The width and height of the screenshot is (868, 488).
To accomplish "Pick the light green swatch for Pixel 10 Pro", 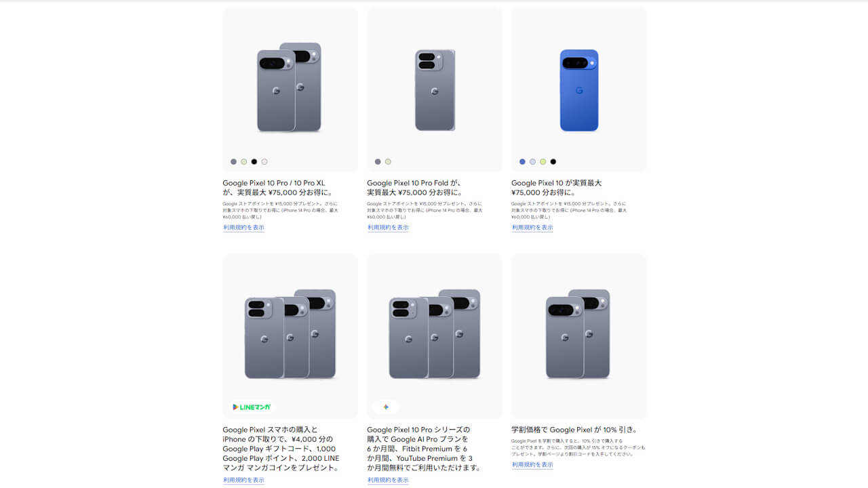I will tap(244, 162).
